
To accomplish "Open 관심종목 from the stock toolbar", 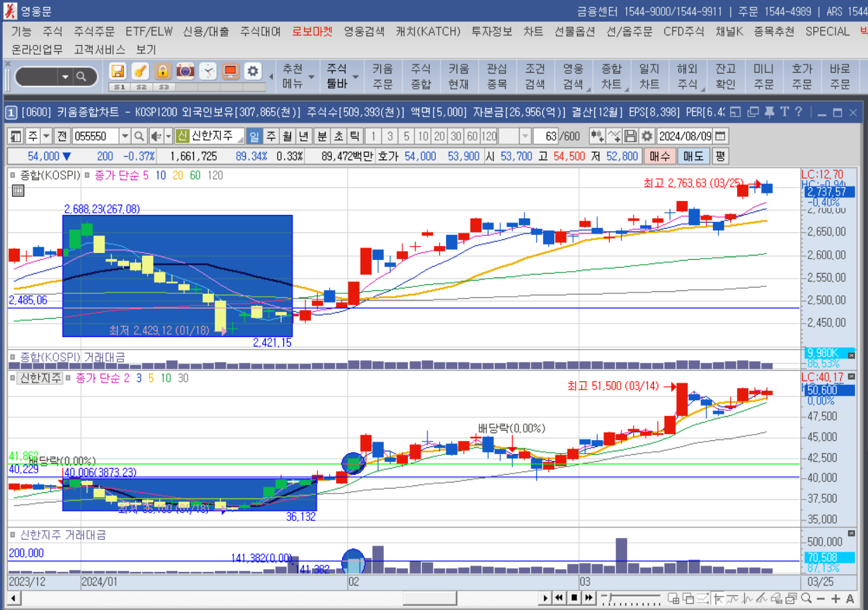I will [x=497, y=76].
